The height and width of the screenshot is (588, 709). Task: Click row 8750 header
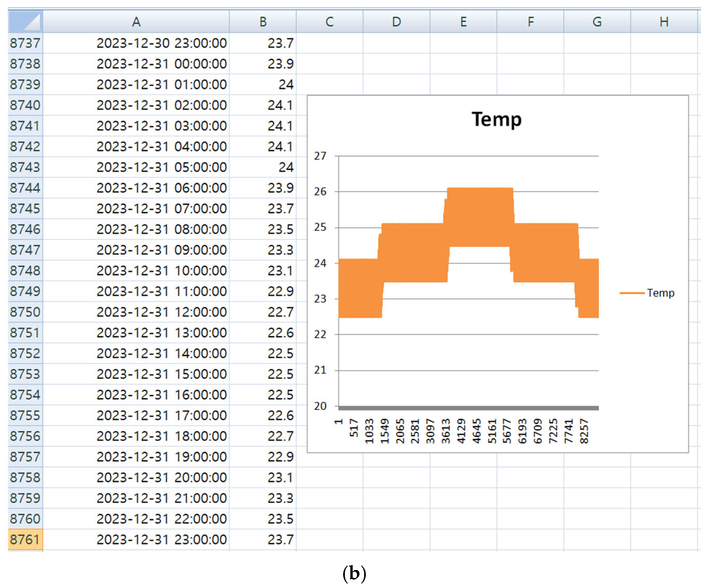pyautogui.click(x=25, y=312)
